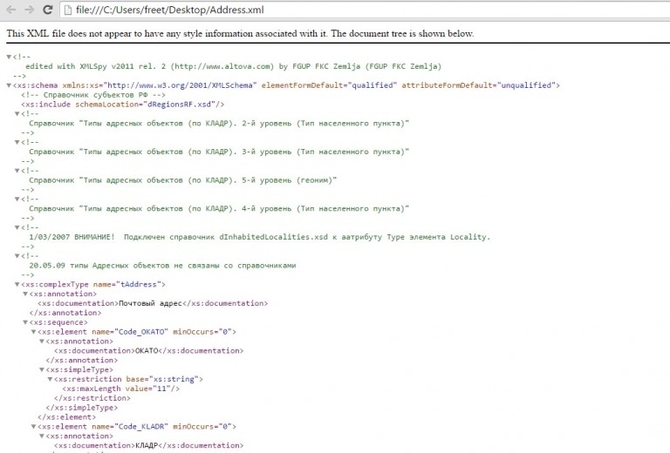Click the closing /xs:element tag

pos(67,417)
